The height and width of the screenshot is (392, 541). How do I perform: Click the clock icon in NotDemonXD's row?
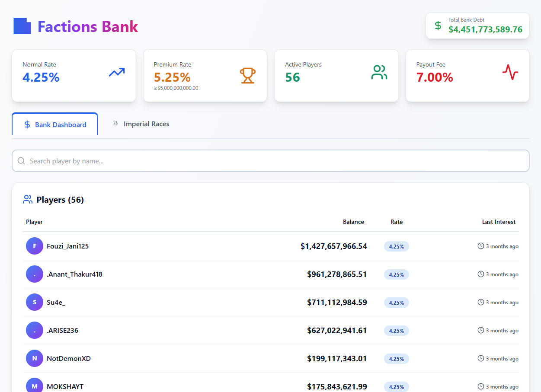click(x=480, y=358)
